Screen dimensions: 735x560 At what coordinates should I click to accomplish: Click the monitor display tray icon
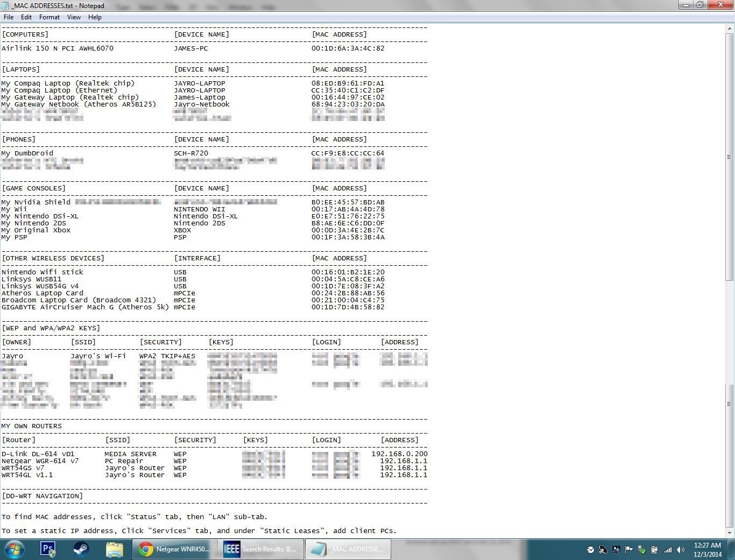coord(616,550)
